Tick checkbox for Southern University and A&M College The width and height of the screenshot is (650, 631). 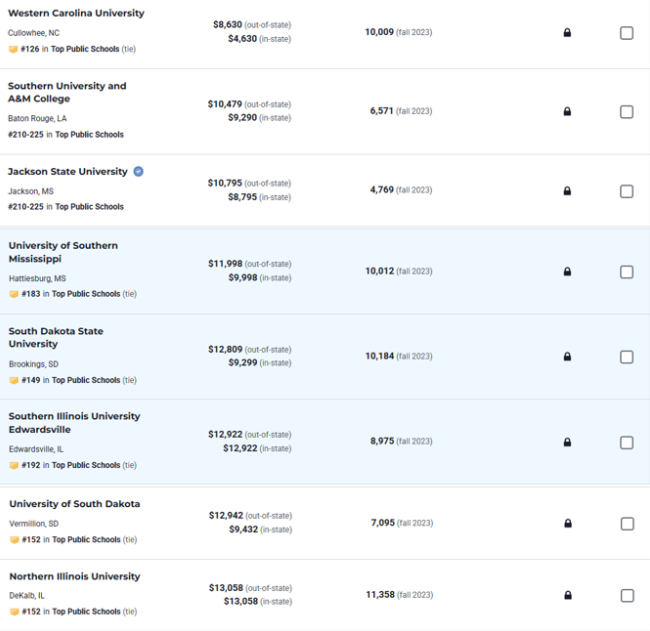626,112
